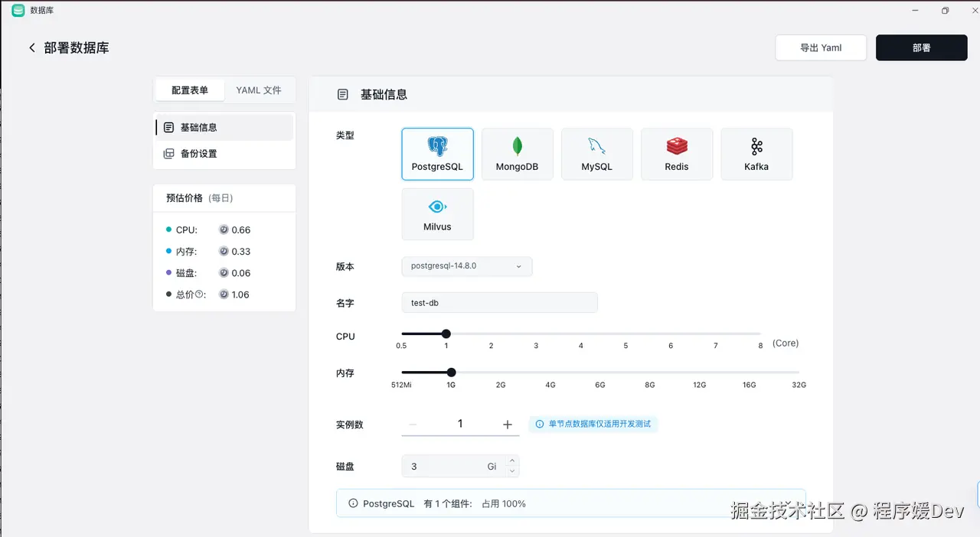Set memory slider to the 8G mark

(650, 372)
